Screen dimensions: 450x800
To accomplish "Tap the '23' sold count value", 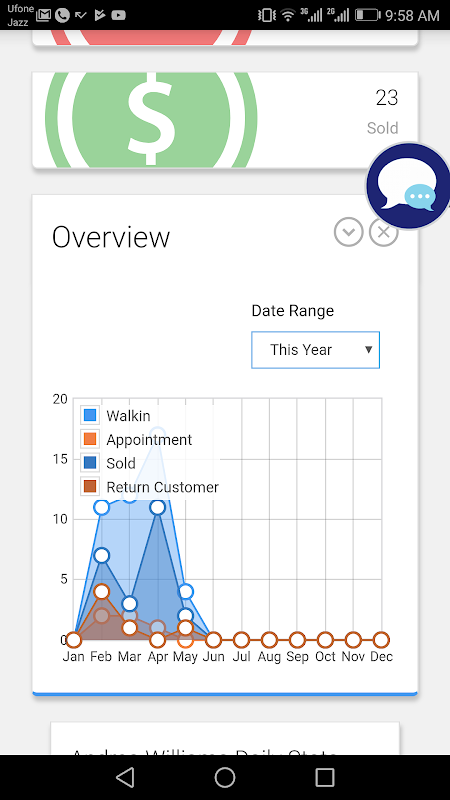I will point(387,97).
